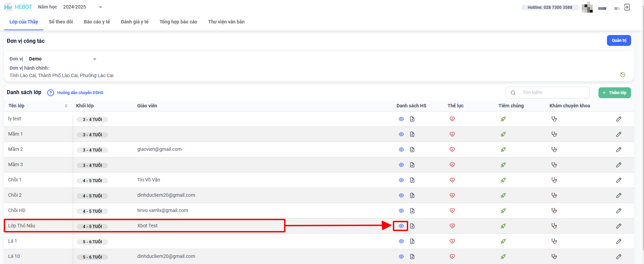Expand the Năm học 2024-2025 dropdown
The image size is (644, 264).
click(100, 7)
